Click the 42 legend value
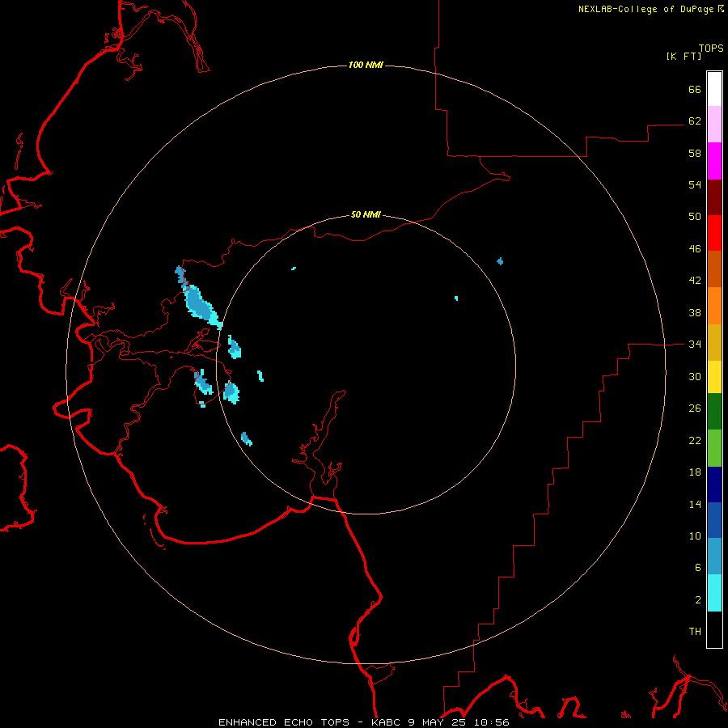The width and height of the screenshot is (728, 728). 695,281
